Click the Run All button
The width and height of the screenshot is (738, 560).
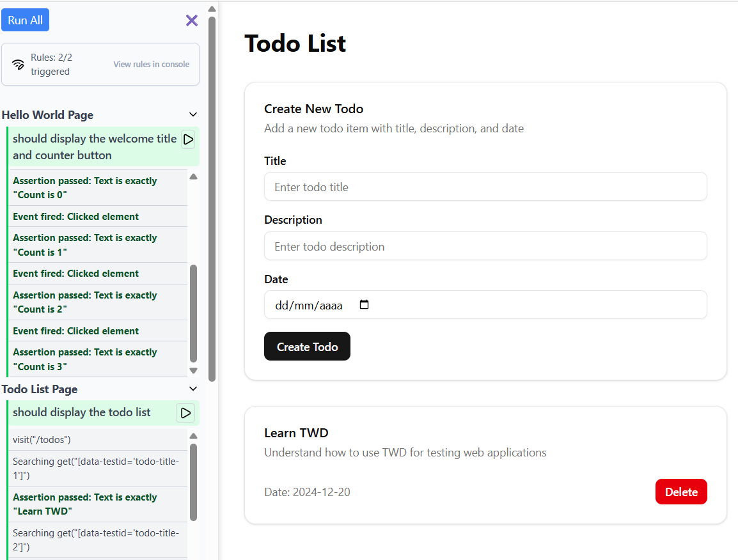(26, 20)
